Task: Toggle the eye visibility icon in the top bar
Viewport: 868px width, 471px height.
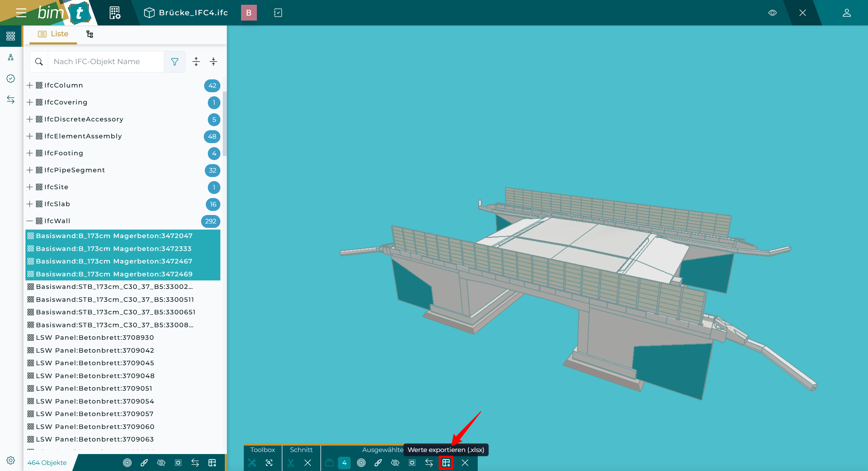Action: [x=772, y=13]
